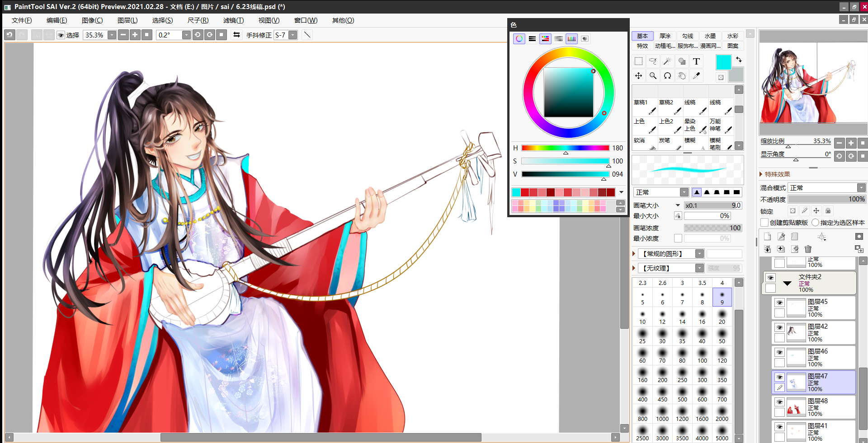Open the 【常规的圆形】 brush shape dropdown
The image size is (868, 443).
[x=699, y=254]
